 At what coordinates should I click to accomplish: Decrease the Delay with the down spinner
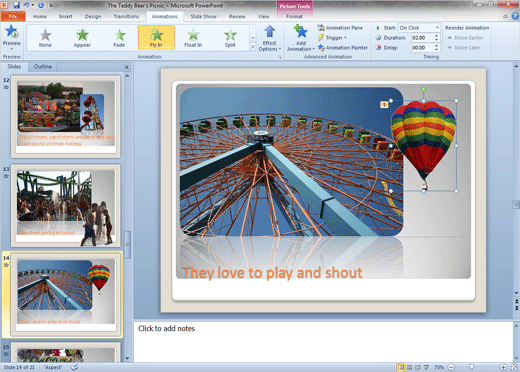tap(436, 50)
